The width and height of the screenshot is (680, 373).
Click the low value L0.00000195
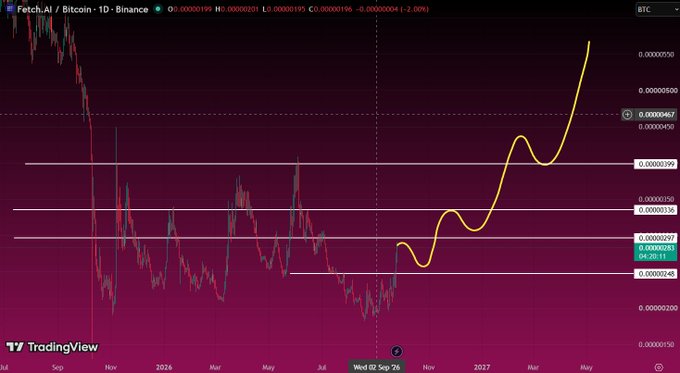(x=284, y=9)
